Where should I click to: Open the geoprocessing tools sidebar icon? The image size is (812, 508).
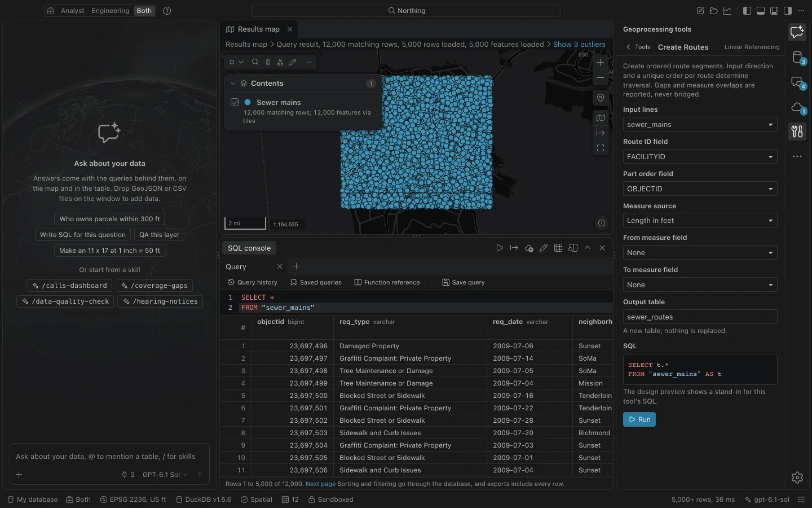797,132
